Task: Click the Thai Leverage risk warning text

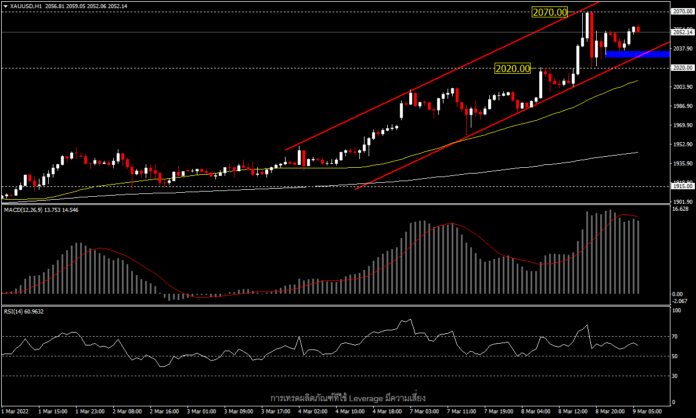Action: tap(348, 398)
